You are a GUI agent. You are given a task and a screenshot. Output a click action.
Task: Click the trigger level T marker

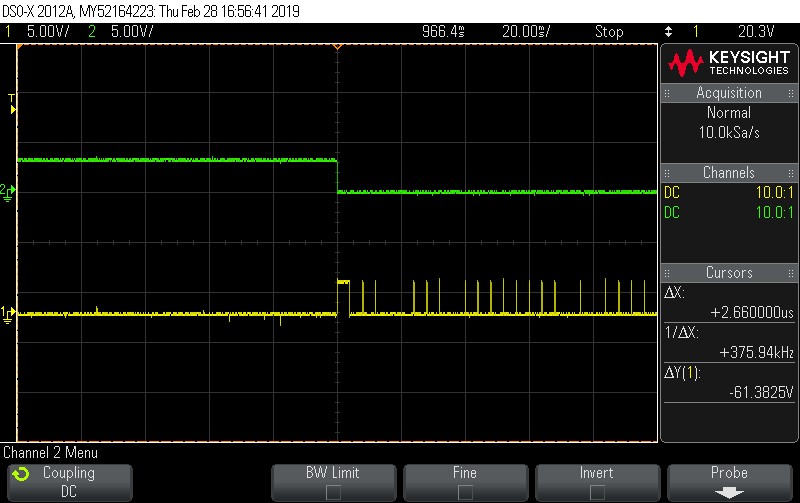[x=12, y=101]
